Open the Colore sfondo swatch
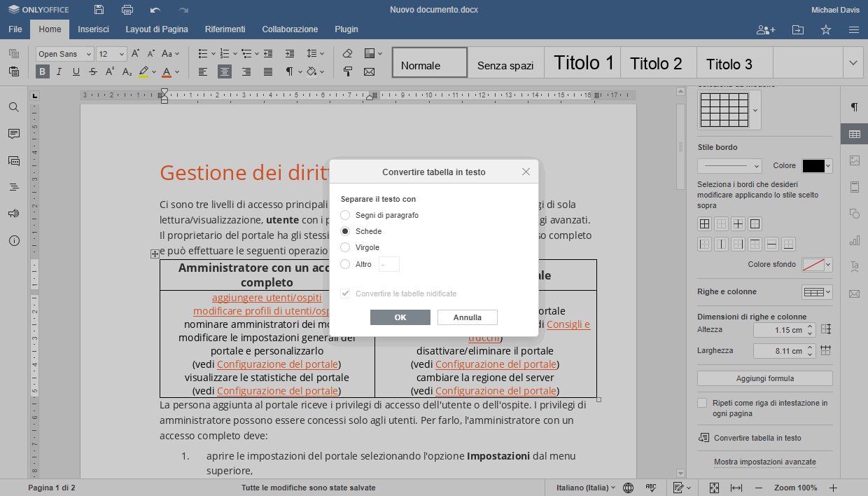 click(817, 264)
